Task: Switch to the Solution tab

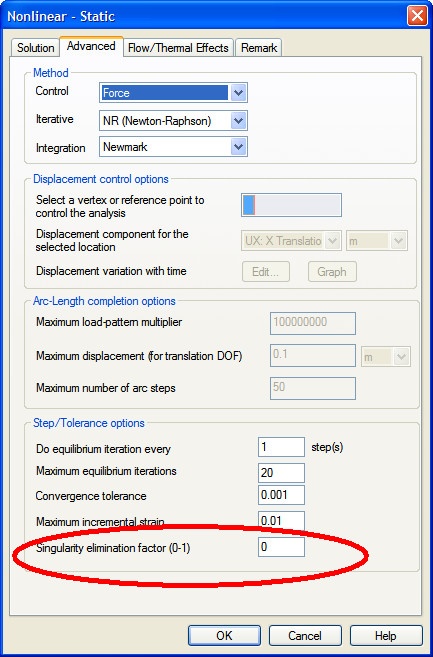Action: tap(35, 48)
